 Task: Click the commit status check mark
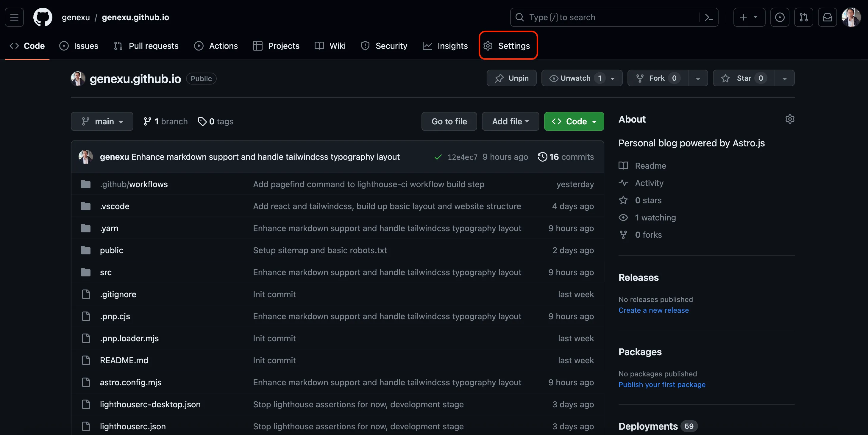(x=438, y=157)
